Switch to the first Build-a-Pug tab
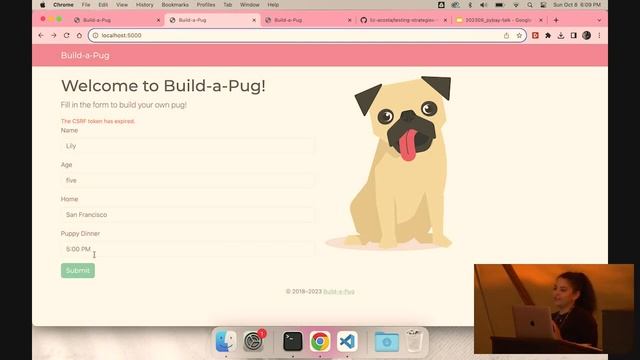The image size is (640, 360). 116,20
